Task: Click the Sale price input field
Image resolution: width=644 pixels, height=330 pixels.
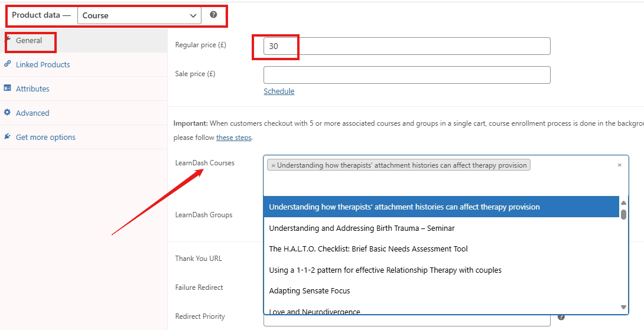Action: (x=406, y=75)
